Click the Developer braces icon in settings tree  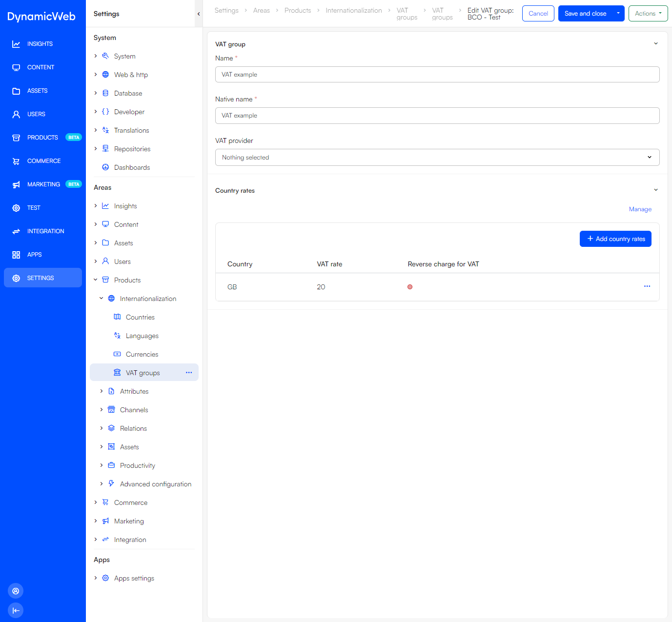(x=105, y=112)
